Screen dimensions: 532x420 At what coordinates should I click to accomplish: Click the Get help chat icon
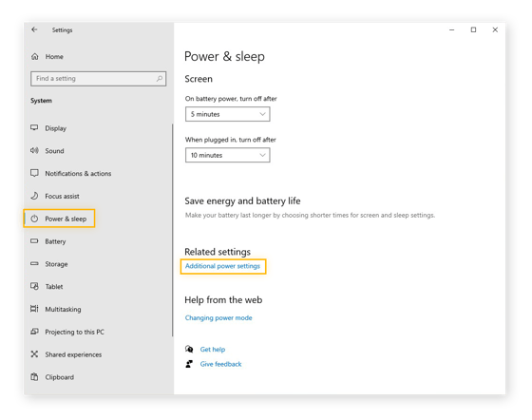click(x=189, y=349)
